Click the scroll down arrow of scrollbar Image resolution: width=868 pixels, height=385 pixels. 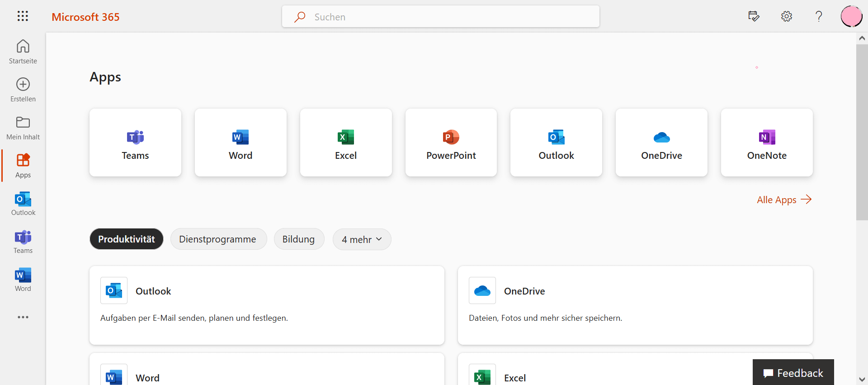862,379
